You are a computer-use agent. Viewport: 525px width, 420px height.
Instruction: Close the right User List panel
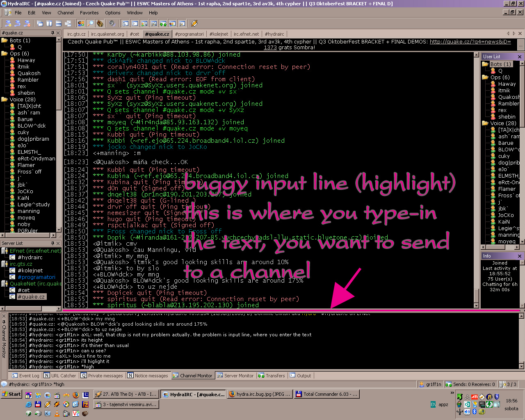520,57
